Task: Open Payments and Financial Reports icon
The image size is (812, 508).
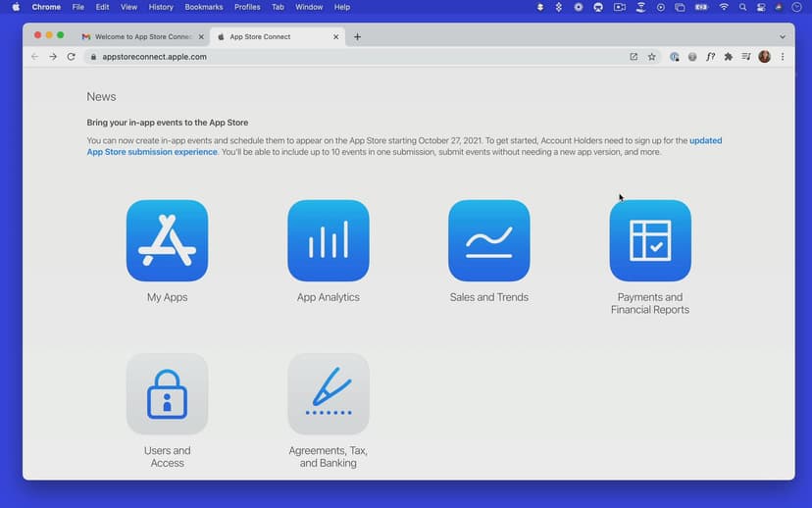Action: (649, 241)
